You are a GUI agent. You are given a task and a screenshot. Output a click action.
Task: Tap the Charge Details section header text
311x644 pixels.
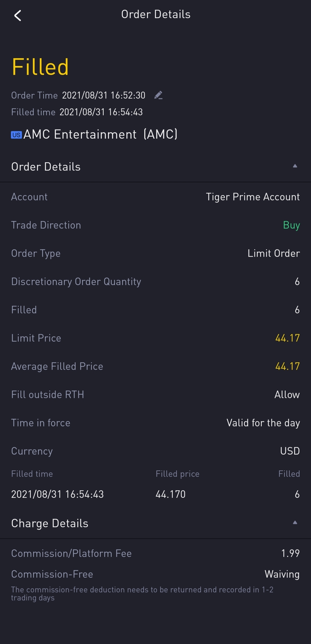tap(50, 524)
